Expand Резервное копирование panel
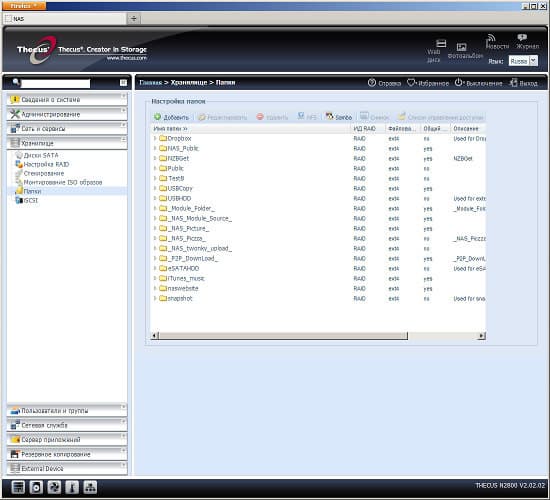This screenshot has width=550, height=500. tap(67, 454)
